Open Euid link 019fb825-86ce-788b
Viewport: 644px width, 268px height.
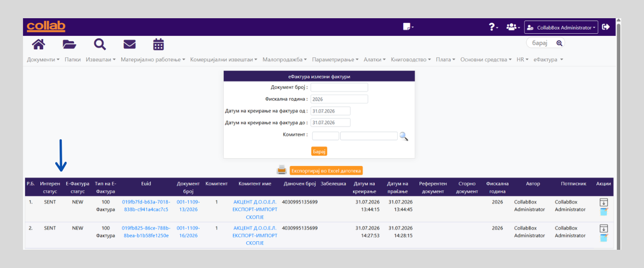click(146, 232)
